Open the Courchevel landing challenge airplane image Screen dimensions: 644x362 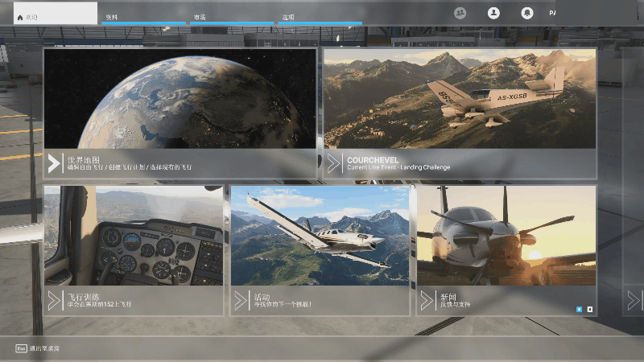pyautogui.click(x=460, y=98)
